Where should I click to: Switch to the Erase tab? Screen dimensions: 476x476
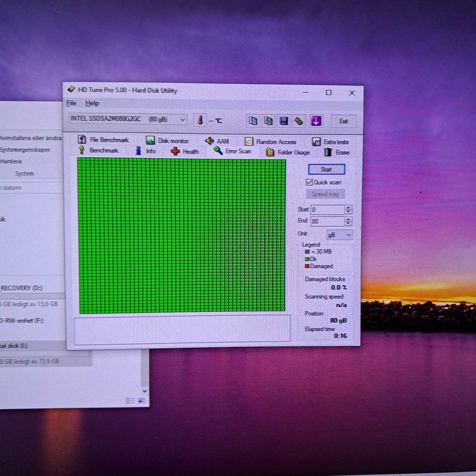point(337,152)
